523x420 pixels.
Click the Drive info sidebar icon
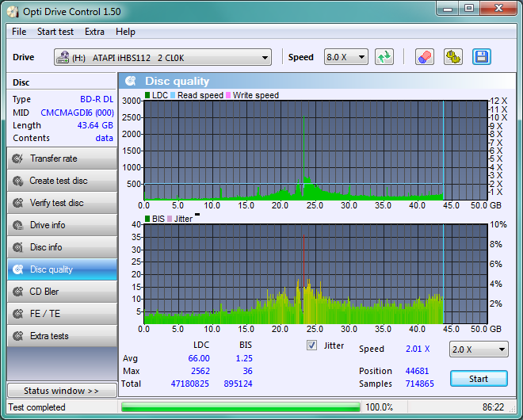coord(17,225)
